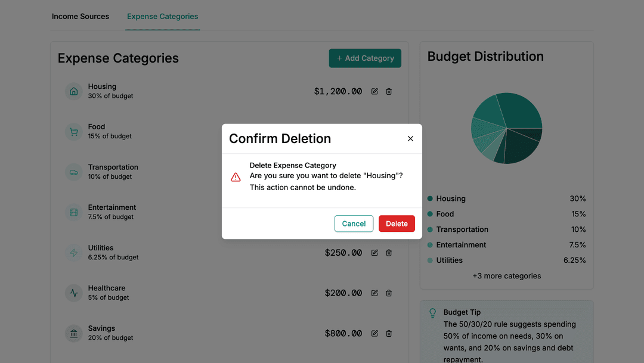Click the Delete button to confirm

coord(397,224)
